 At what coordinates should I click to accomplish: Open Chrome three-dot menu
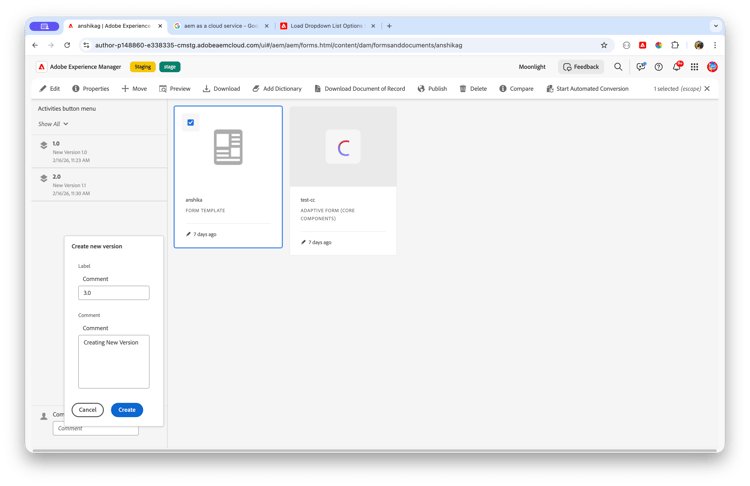[715, 45]
